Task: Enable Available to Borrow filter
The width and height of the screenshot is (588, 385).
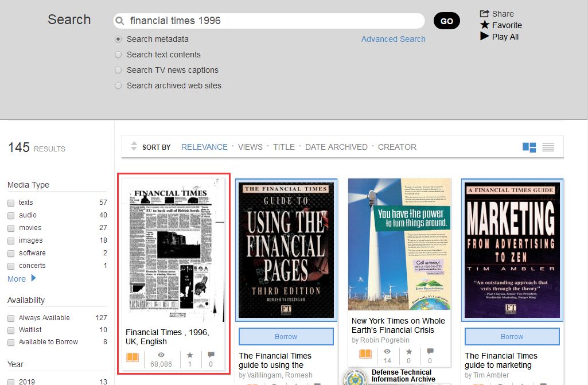Action: click(11, 343)
